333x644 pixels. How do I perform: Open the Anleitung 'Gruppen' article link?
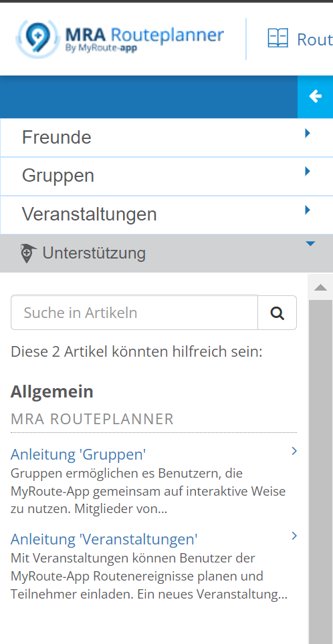pyautogui.click(x=78, y=454)
